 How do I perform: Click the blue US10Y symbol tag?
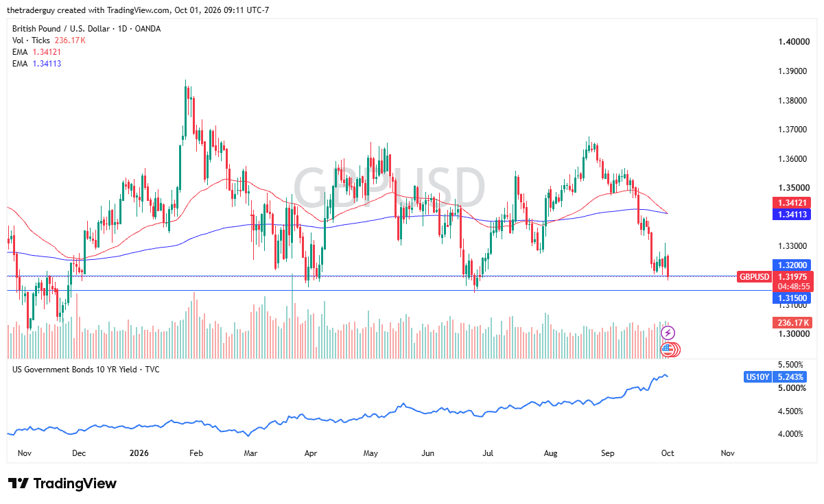pyautogui.click(x=757, y=377)
